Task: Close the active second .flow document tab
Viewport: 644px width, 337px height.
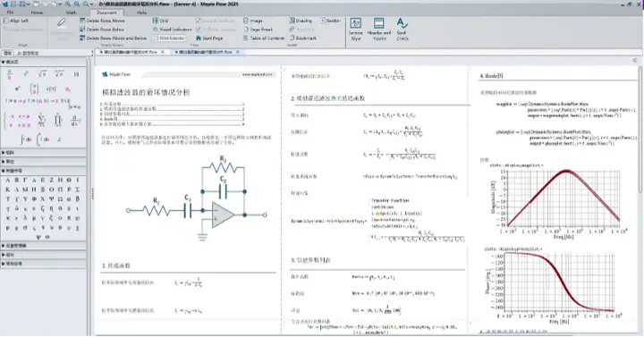Action: 237,52
